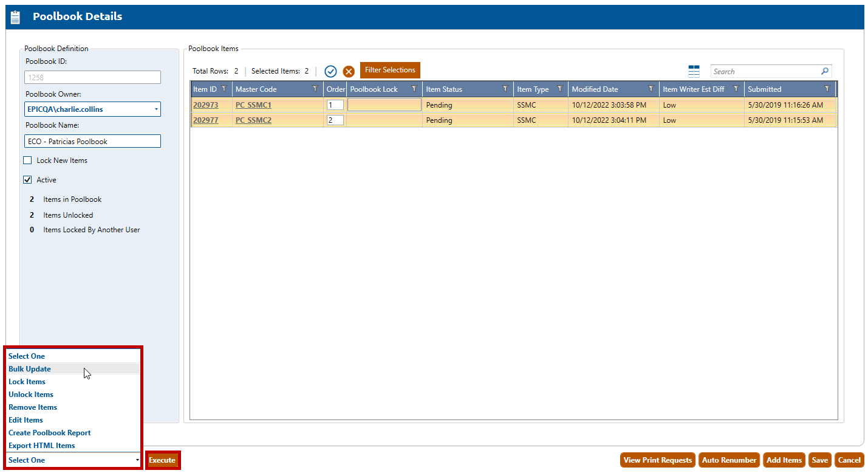Image resolution: width=868 pixels, height=473 pixels.
Task: Select Create Poolbook Report option
Action: coord(50,433)
